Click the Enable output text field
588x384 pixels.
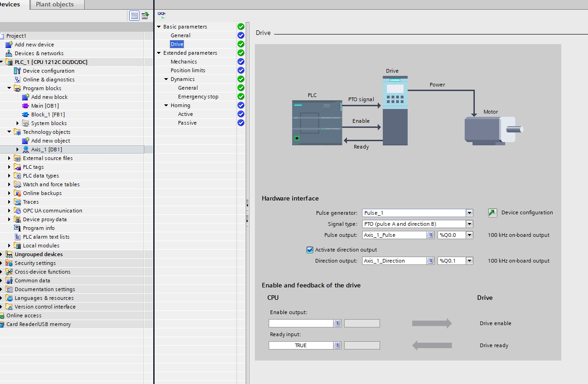(x=301, y=323)
